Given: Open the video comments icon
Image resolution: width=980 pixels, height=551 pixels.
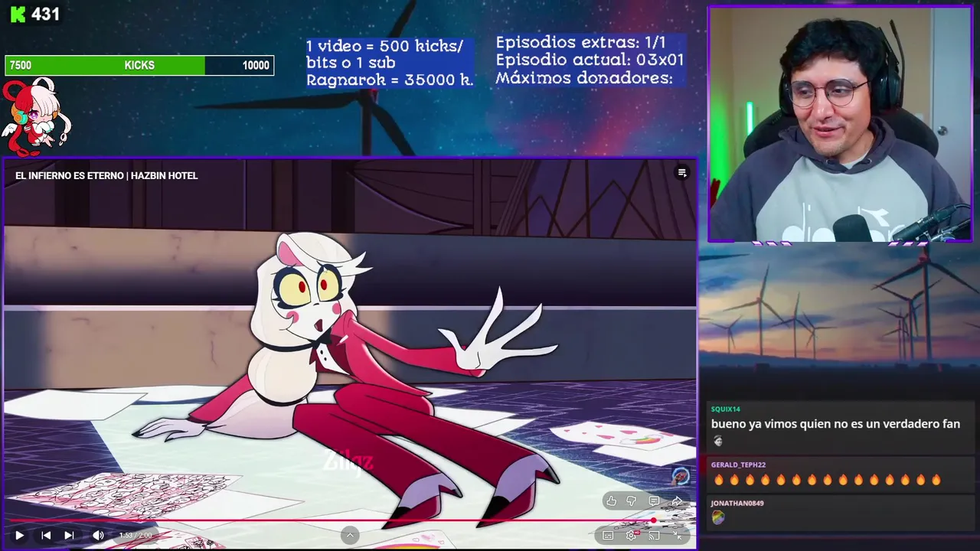Looking at the screenshot, I should point(654,501).
